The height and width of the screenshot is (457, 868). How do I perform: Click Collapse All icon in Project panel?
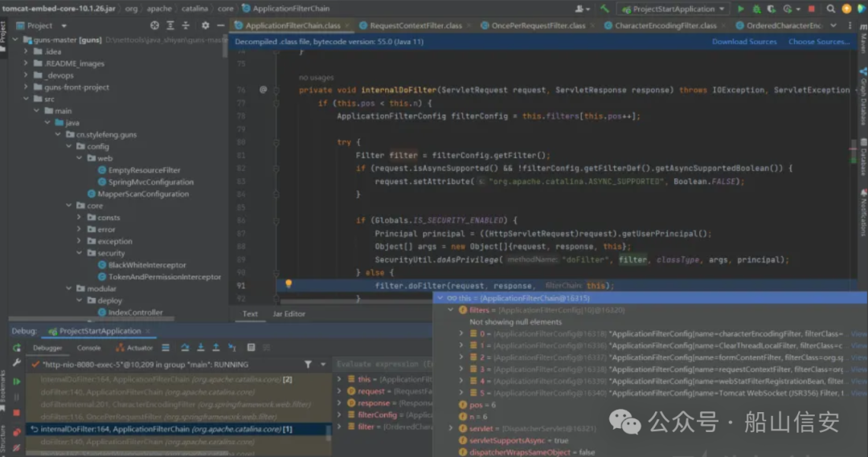(x=186, y=26)
